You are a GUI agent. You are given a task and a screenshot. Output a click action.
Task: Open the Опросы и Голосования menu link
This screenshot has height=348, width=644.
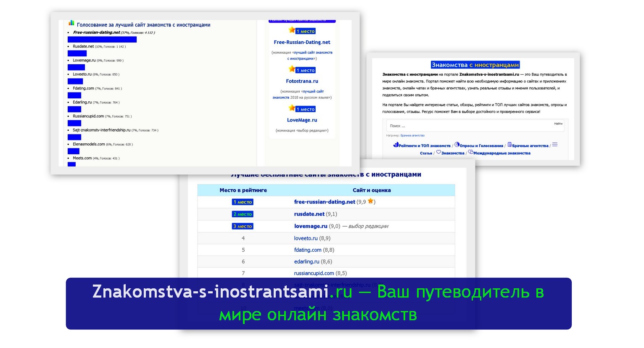(481, 146)
